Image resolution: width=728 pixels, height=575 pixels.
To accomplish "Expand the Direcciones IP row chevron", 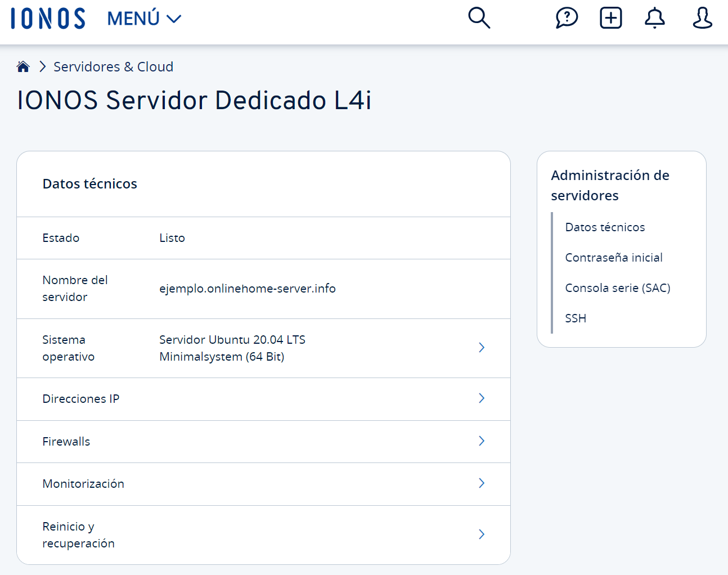I will (x=482, y=398).
